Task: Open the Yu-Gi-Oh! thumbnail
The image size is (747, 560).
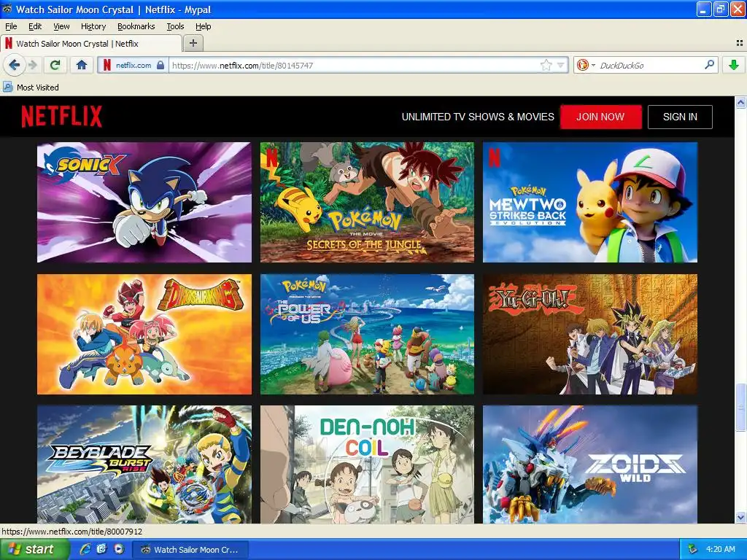Action: 589,334
